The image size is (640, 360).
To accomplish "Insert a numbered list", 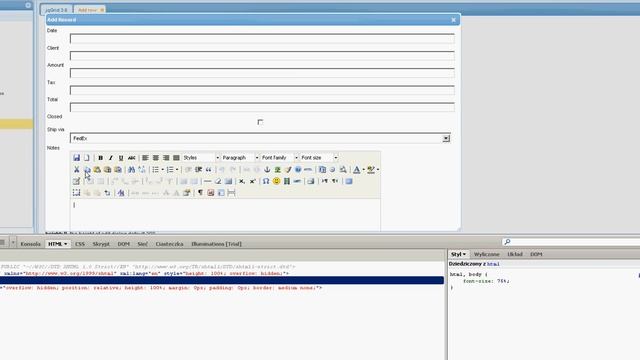I will coord(170,169).
